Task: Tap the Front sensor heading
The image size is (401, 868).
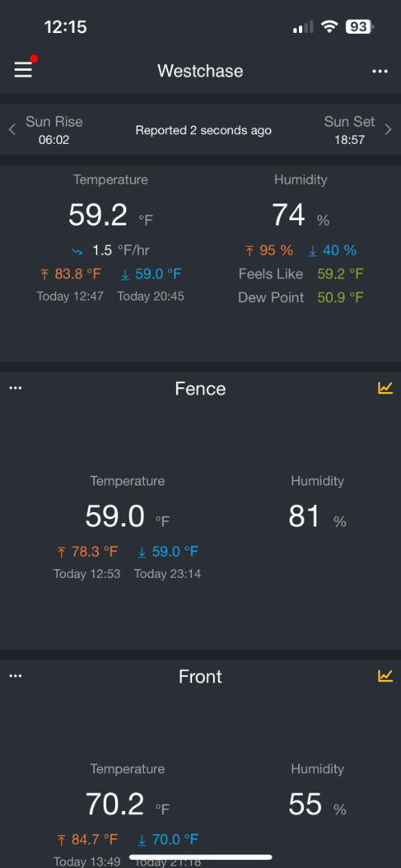Action: [x=200, y=677]
